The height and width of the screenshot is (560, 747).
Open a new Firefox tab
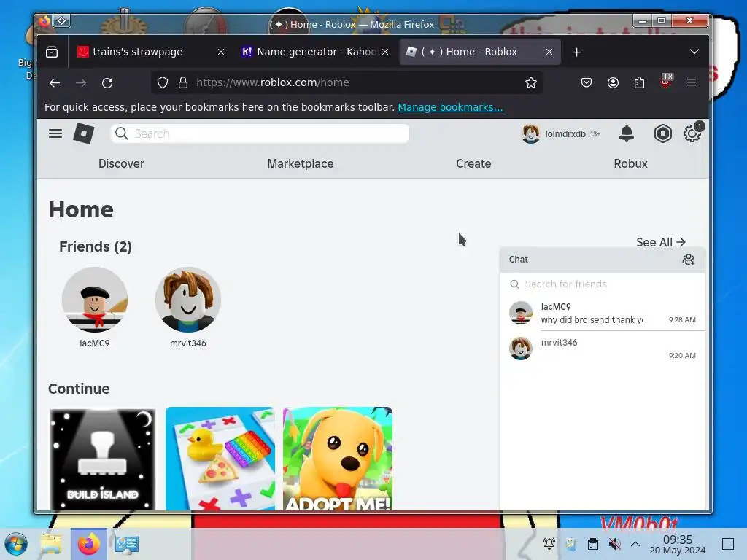[577, 52]
